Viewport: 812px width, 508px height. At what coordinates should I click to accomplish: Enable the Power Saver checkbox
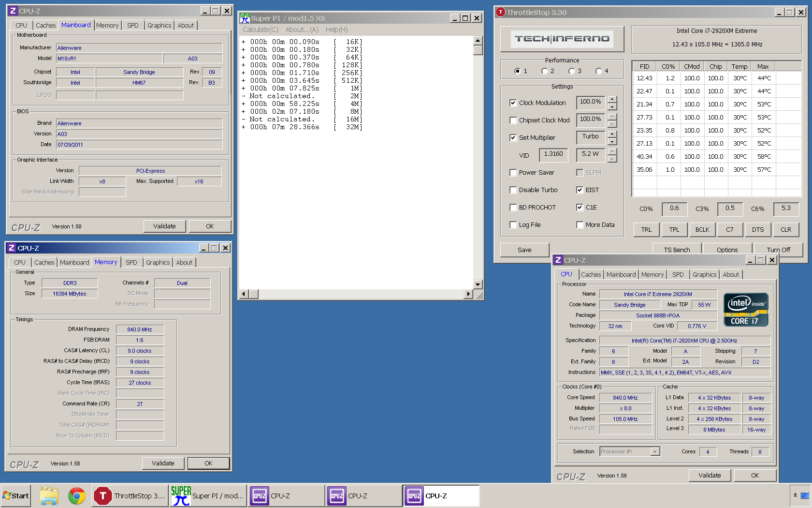(513, 172)
